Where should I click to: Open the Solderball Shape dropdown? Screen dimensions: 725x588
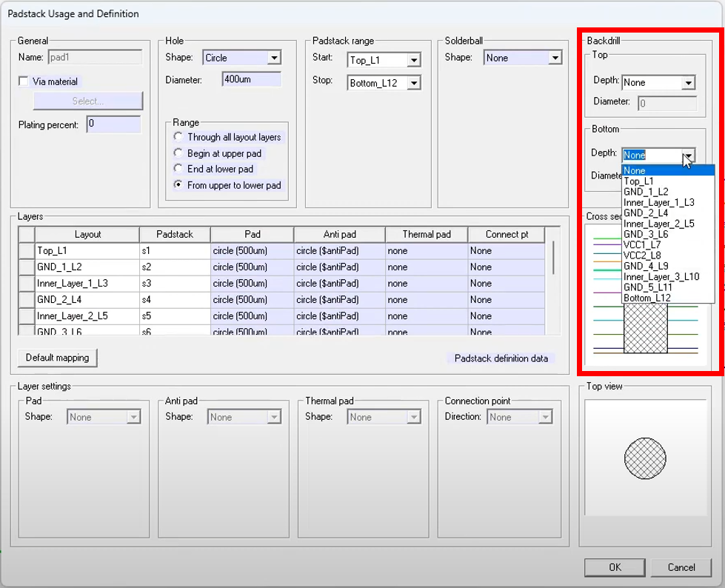click(x=555, y=57)
